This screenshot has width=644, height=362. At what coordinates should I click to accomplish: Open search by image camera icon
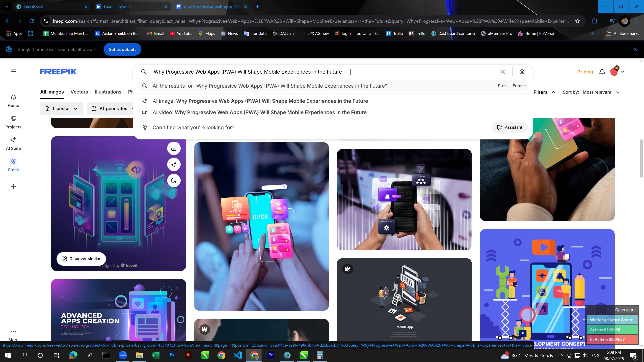coord(522,72)
